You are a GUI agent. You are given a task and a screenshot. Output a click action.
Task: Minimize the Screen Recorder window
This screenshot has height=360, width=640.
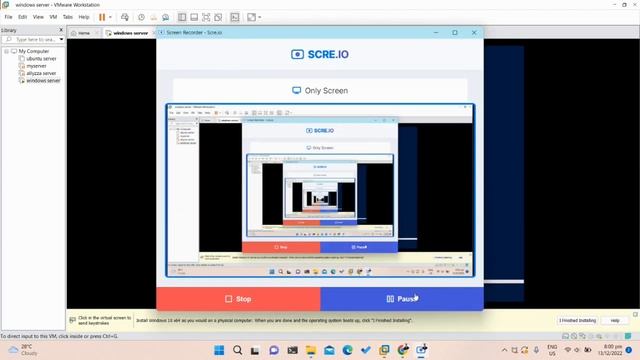click(x=436, y=32)
